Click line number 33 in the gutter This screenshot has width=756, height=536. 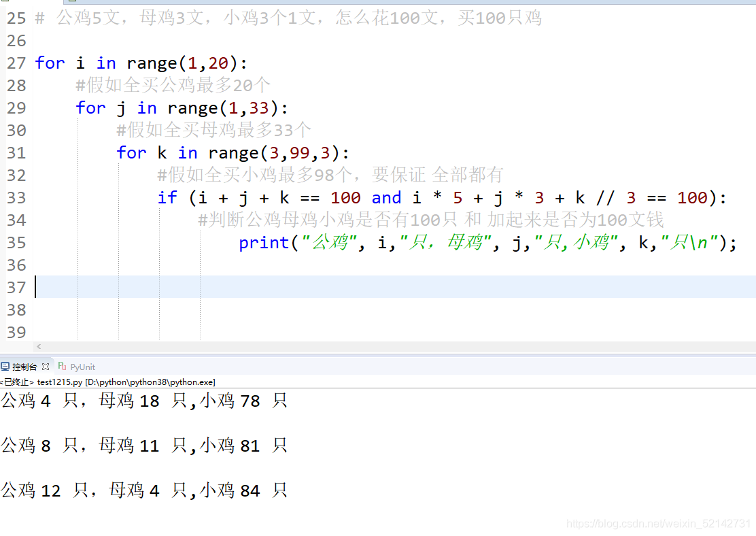(16, 198)
